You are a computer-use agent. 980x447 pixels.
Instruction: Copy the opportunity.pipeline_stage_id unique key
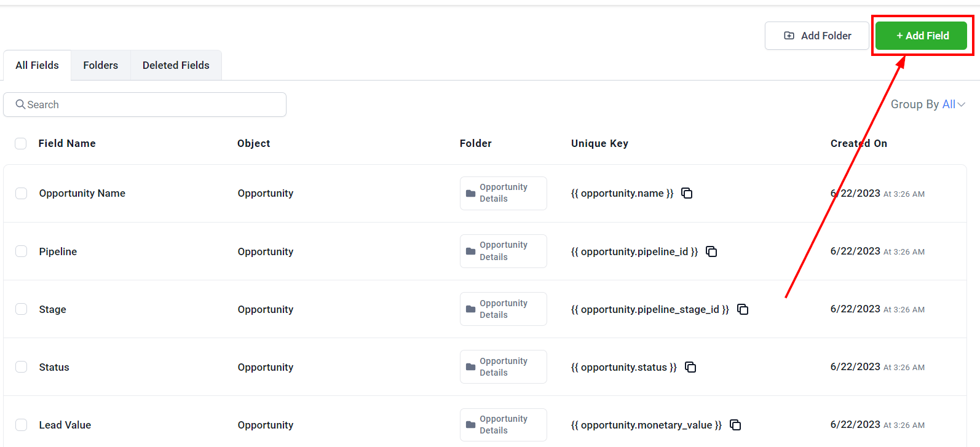tap(743, 309)
